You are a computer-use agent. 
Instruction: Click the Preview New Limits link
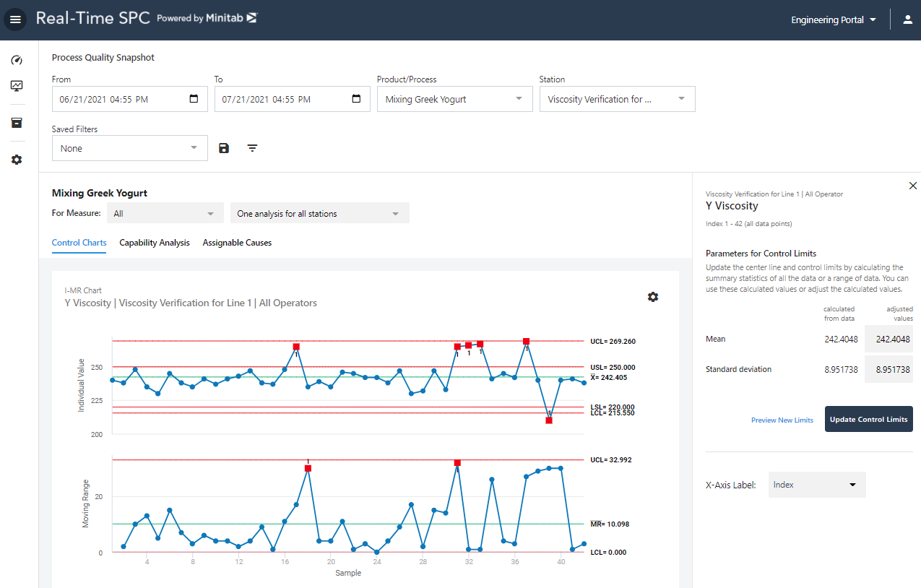[782, 420]
